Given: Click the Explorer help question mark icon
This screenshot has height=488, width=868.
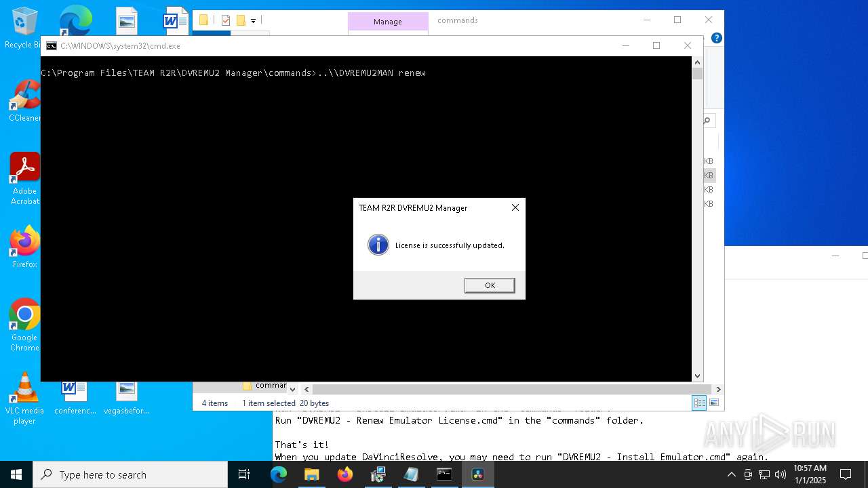Looking at the screenshot, I should pyautogui.click(x=716, y=38).
